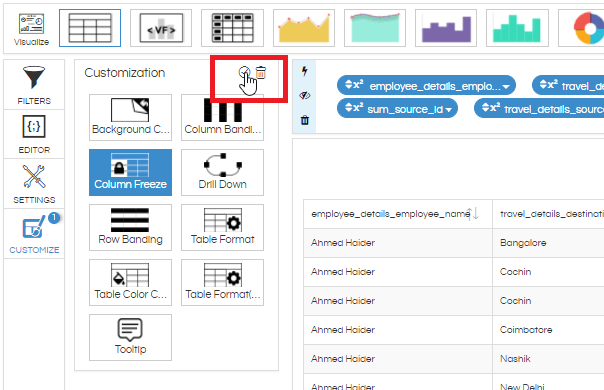The image size is (604, 390).
Task: Open the Visualize panel icon
Action: click(31, 29)
